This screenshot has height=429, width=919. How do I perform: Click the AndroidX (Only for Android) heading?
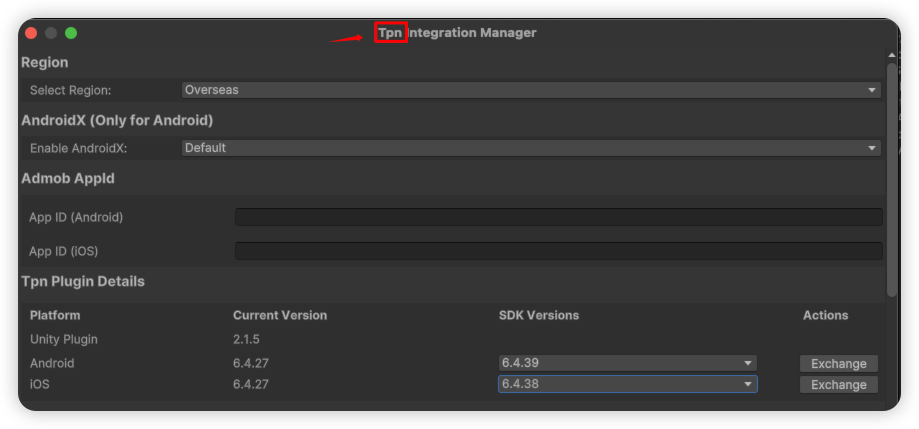tap(117, 121)
